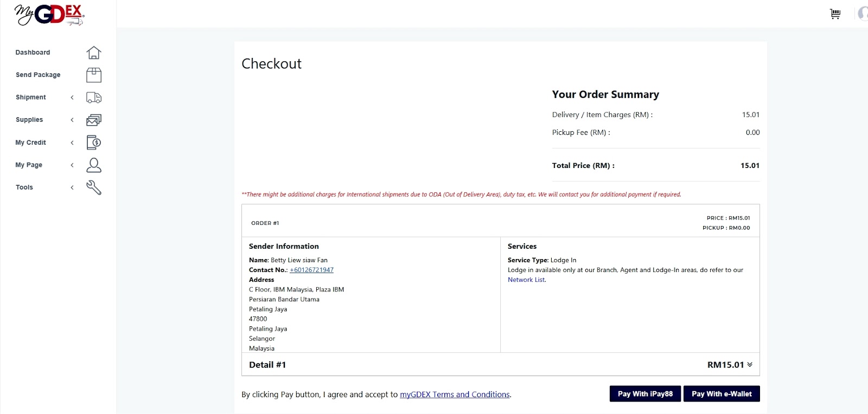Image resolution: width=868 pixels, height=414 pixels.
Task: Expand the Supplies submenu chevron
Action: click(x=72, y=120)
